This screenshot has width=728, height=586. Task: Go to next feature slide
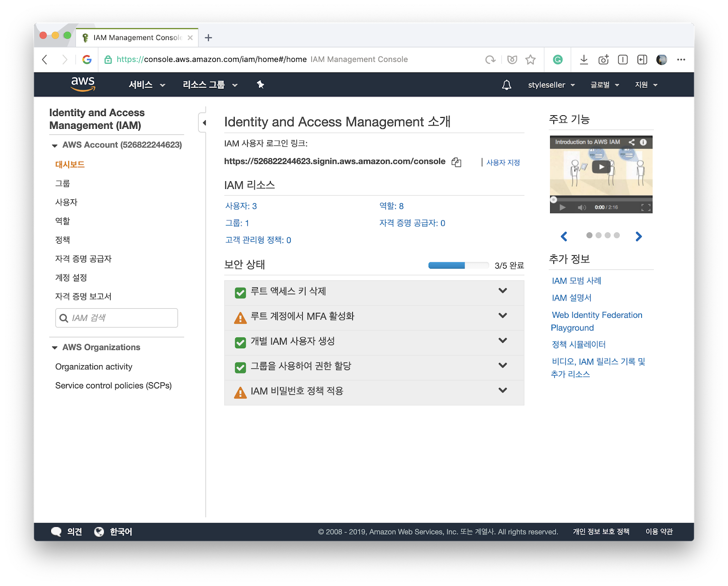pos(639,236)
